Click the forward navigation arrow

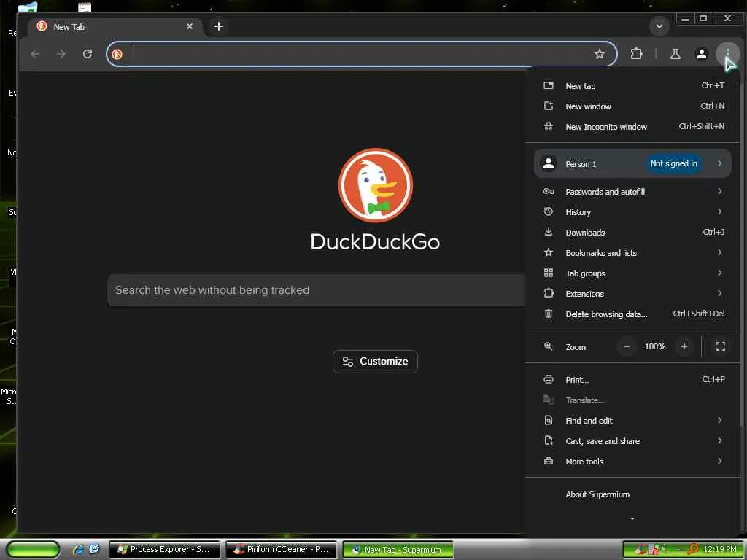pyautogui.click(x=61, y=54)
